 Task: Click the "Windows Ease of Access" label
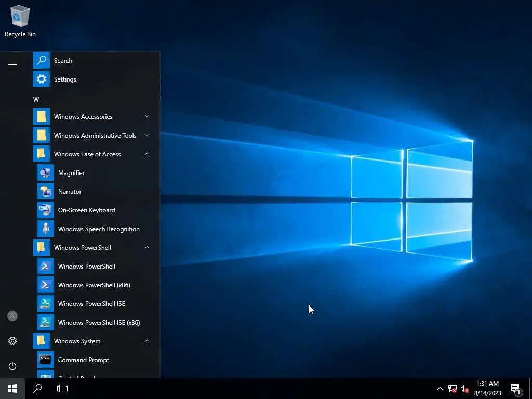coord(87,154)
